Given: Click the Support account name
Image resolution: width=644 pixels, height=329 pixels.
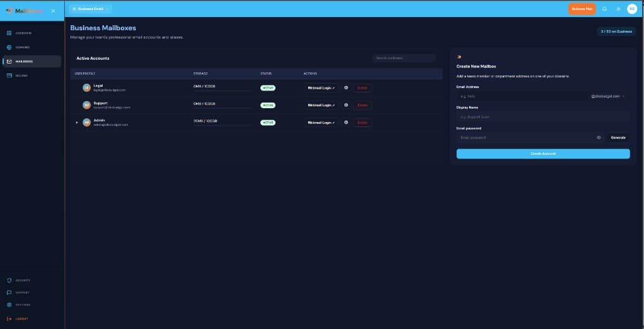Looking at the screenshot, I should coord(101,103).
